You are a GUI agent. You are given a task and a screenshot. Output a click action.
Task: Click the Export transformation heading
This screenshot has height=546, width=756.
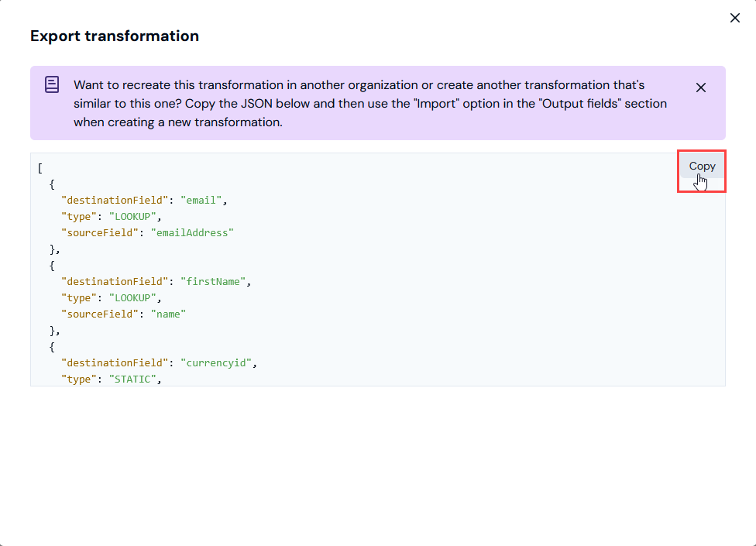pyautogui.click(x=115, y=36)
